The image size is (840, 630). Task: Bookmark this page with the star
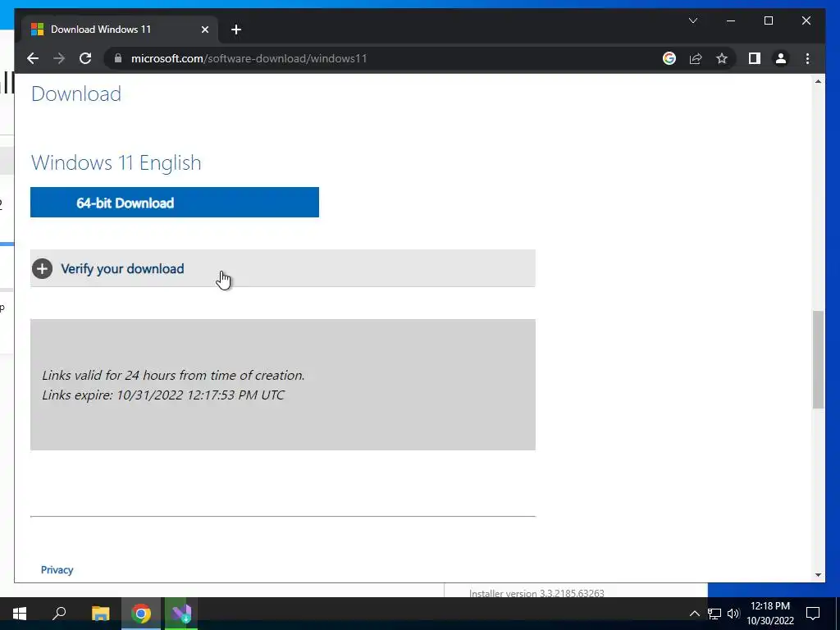pyautogui.click(x=722, y=58)
